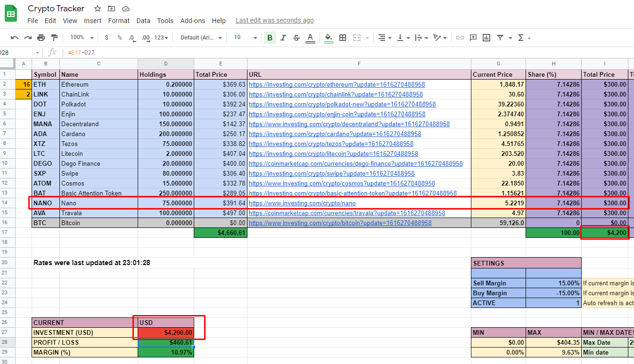Click the document title Crypto Tracker
This screenshot has width=634, height=364.
coord(56,8)
